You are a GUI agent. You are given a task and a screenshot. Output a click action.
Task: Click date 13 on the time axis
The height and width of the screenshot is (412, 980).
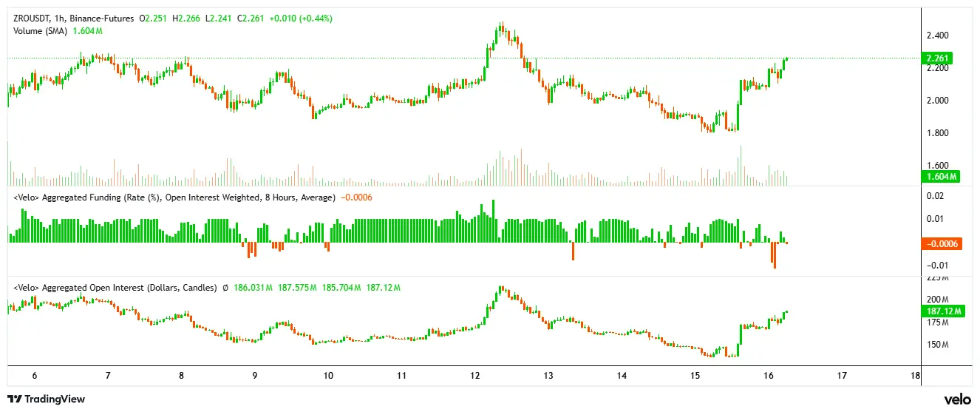pos(548,376)
